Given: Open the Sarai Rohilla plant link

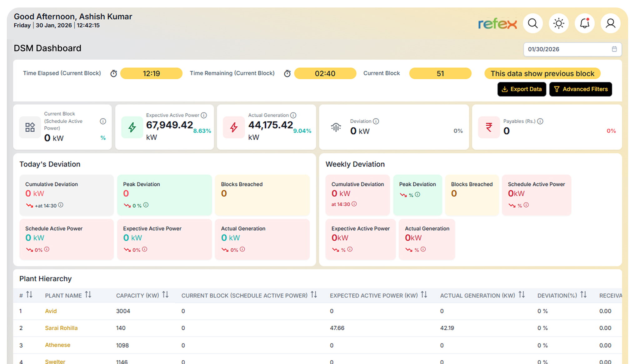Looking at the screenshot, I should pos(61,328).
